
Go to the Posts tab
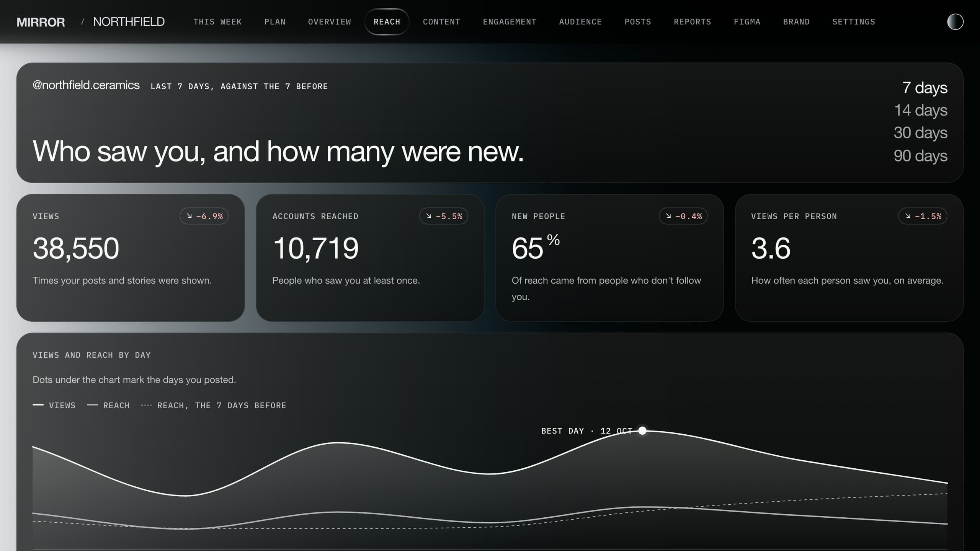tap(638, 22)
